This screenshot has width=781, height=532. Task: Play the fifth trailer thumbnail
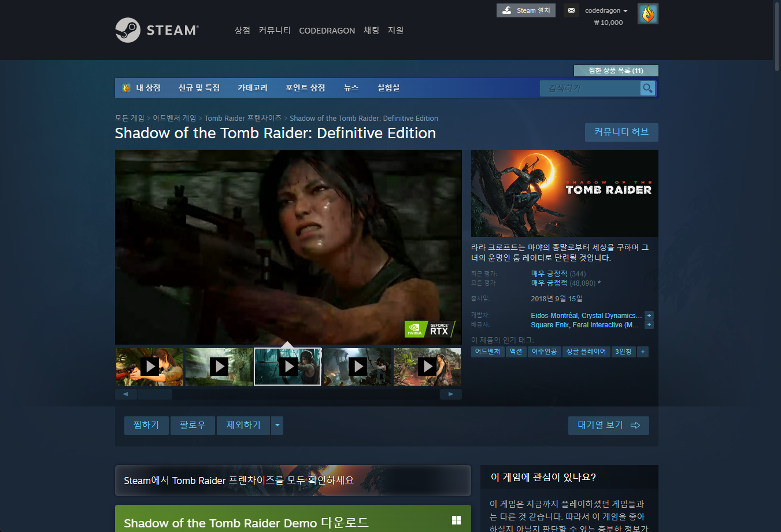pyautogui.click(x=427, y=367)
